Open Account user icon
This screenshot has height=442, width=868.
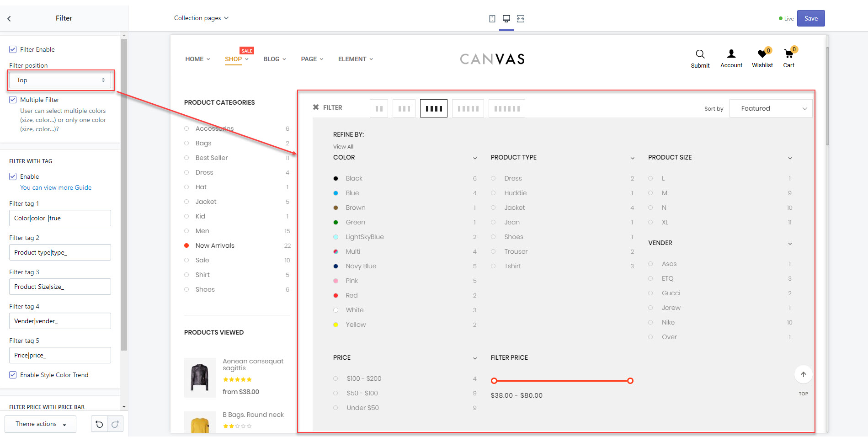coord(731,54)
